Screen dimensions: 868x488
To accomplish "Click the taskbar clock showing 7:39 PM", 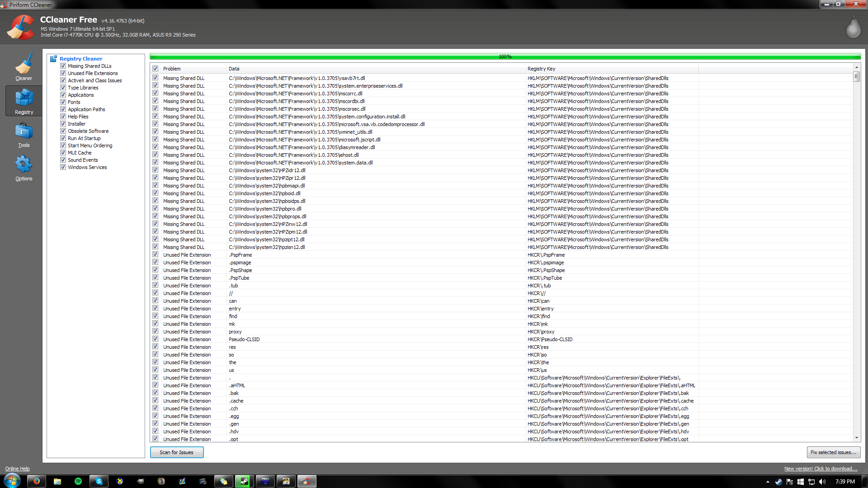I will point(845,482).
